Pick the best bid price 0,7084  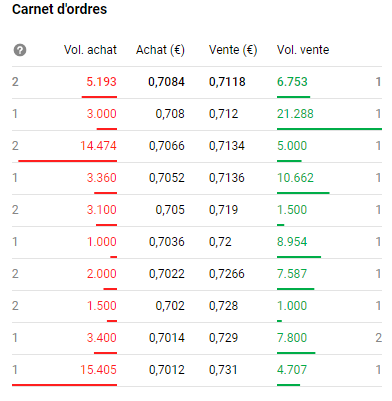coord(166,82)
